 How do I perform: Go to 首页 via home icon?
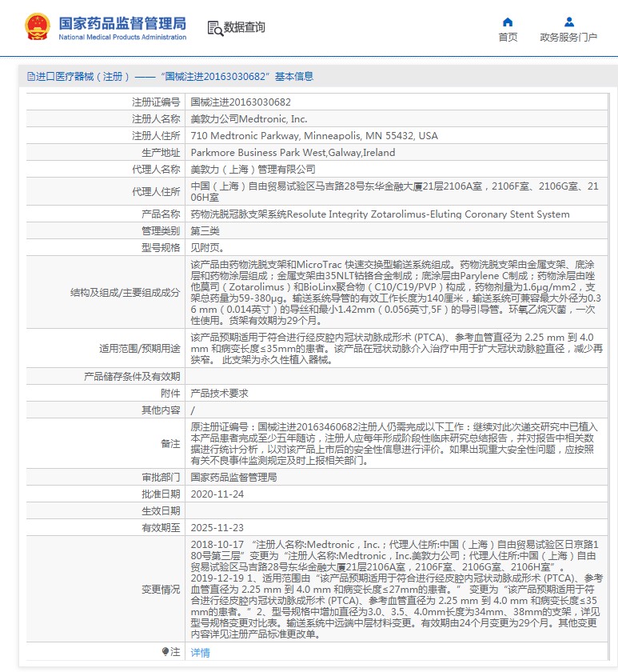coord(508,22)
